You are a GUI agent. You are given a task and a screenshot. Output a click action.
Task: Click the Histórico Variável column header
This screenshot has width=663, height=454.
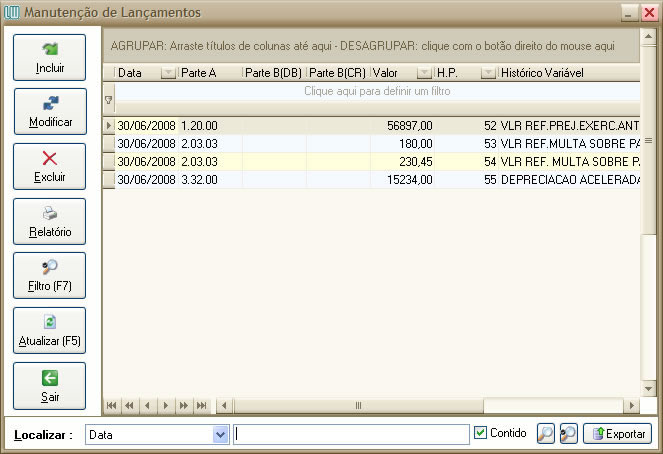[x=569, y=73]
